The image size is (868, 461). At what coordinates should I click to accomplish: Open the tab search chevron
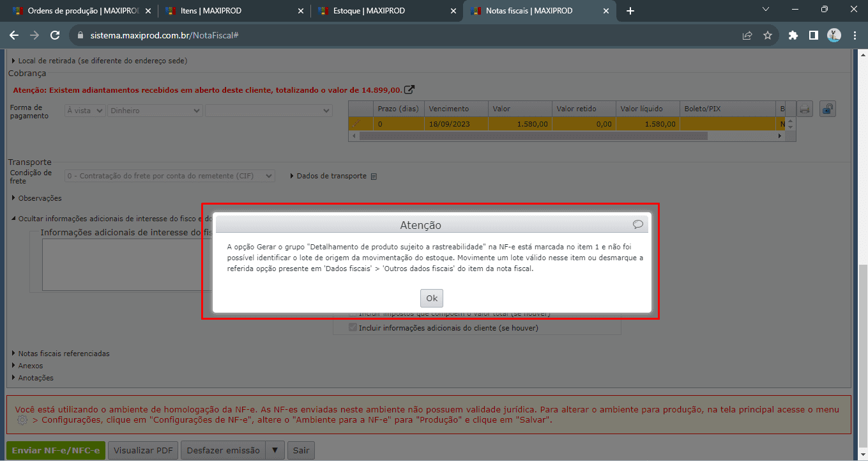click(x=766, y=9)
